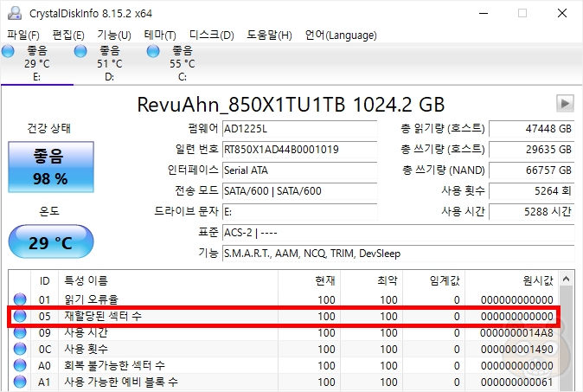
Task: Click the 임계값 column header
Action: click(x=433, y=280)
